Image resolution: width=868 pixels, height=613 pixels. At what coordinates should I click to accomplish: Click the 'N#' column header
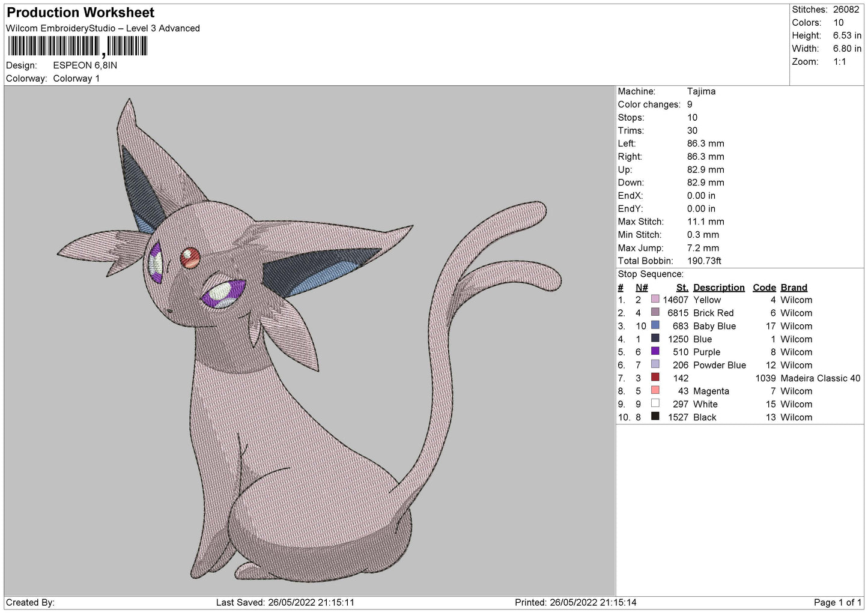(642, 288)
